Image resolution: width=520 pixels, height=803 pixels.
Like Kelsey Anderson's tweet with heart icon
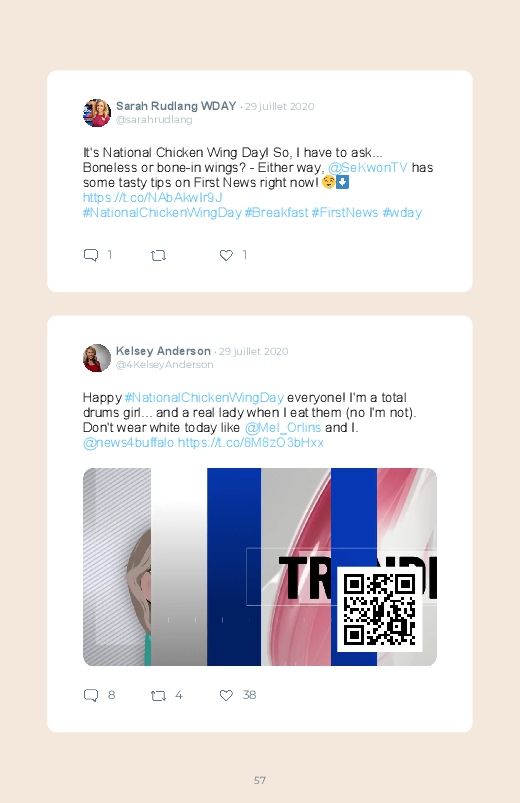tap(226, 695)
